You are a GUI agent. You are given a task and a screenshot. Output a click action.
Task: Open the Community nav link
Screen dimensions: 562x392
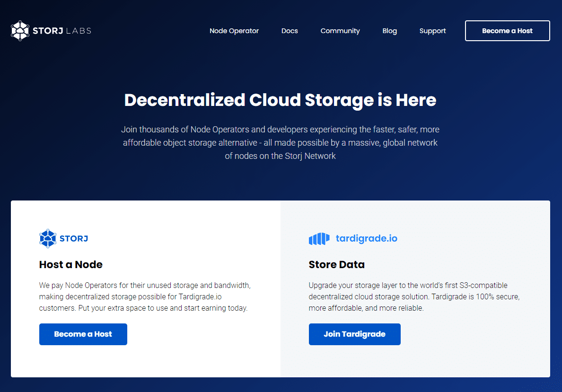point(340,31)
